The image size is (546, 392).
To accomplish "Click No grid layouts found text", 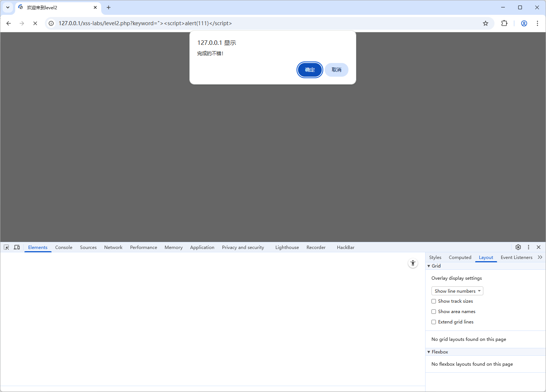I will tap(469, 339).
